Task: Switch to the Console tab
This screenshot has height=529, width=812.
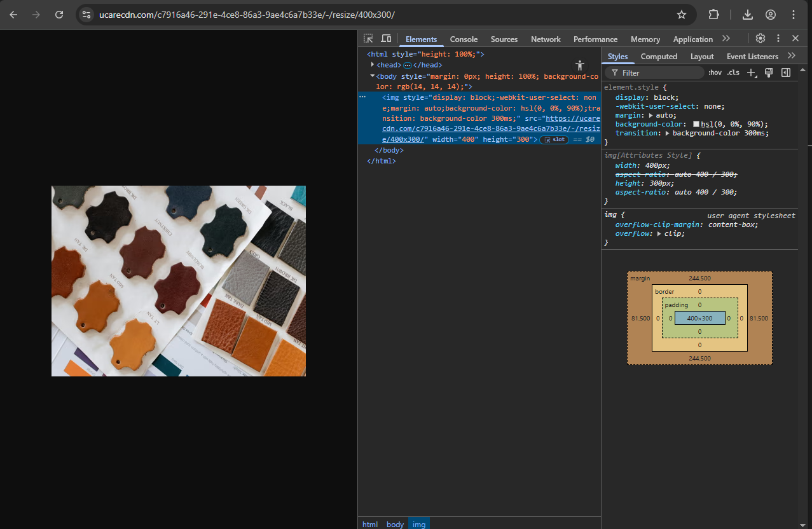Action: tap(464, 39)
